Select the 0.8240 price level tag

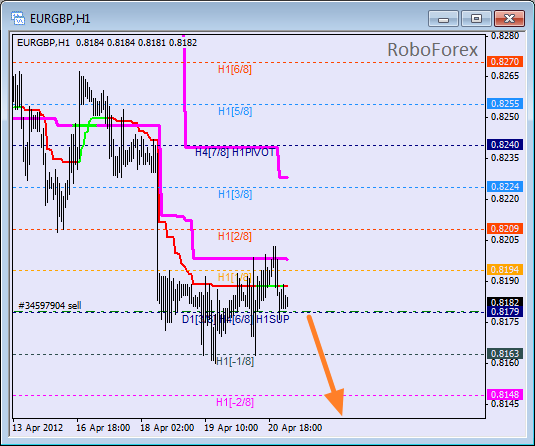click(505, 145)
